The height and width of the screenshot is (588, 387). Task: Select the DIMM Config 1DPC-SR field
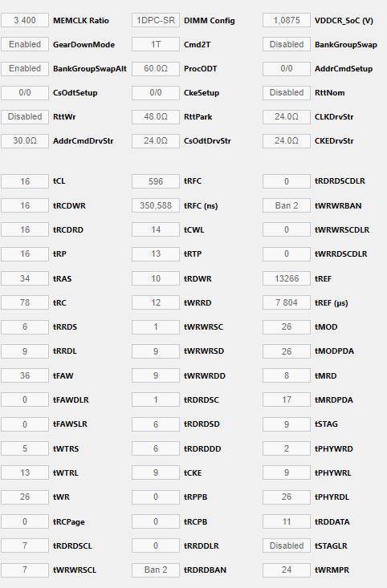(156, 20)
